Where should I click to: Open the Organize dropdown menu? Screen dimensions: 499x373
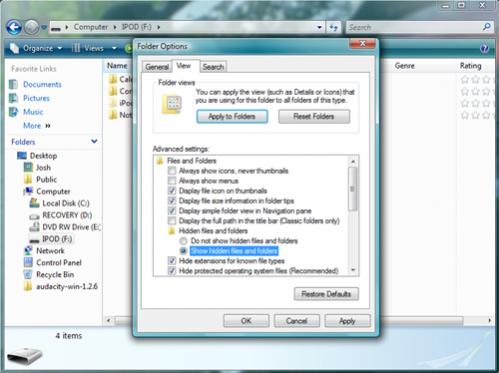click(37, 49)
